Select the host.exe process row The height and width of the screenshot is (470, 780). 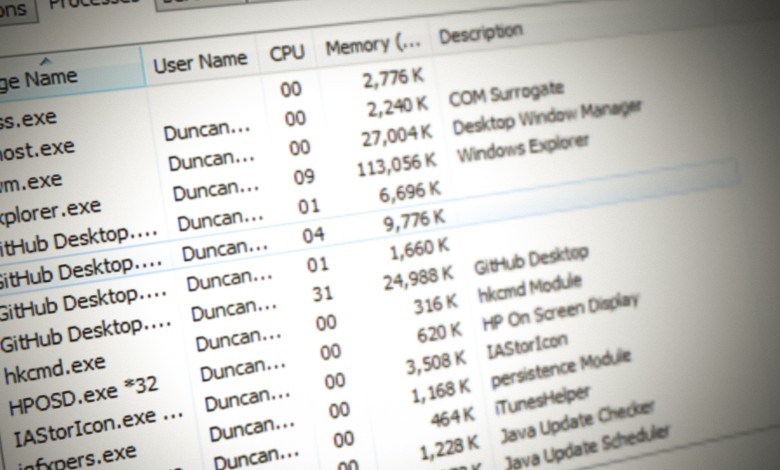[37, 149]
